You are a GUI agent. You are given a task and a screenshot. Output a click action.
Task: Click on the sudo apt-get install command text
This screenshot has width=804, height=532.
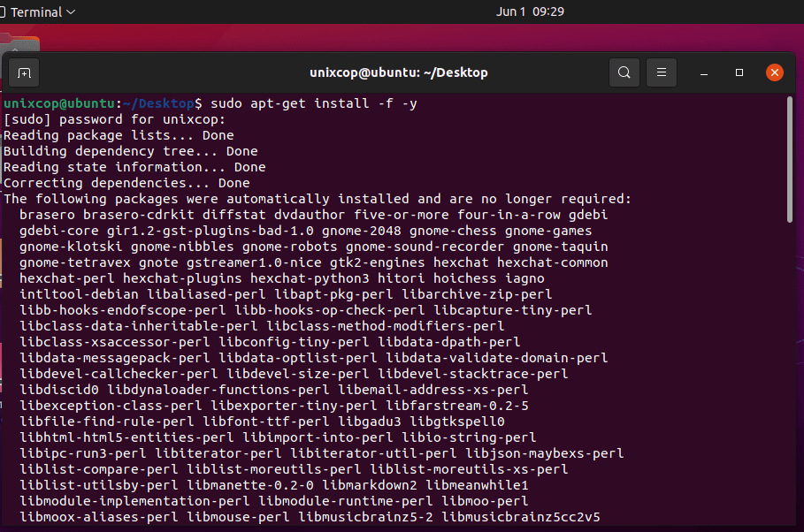click(314, 103)
